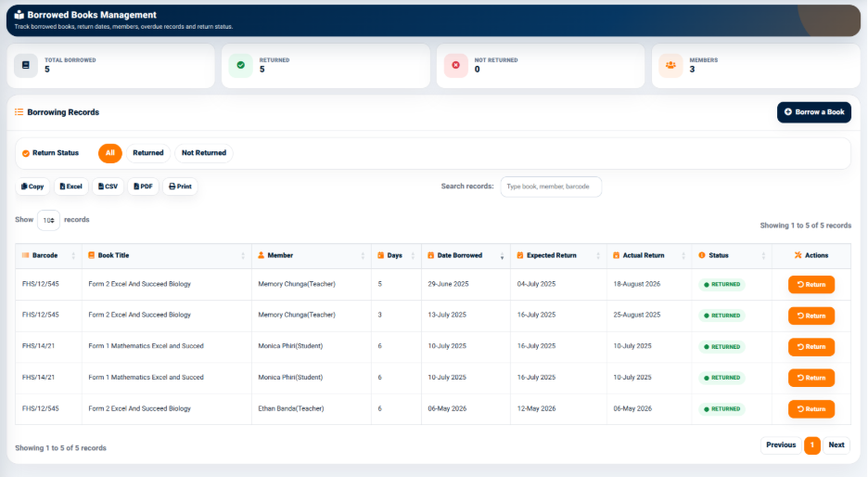
Task: Click the Member column person icon
Action: (261, 255)
